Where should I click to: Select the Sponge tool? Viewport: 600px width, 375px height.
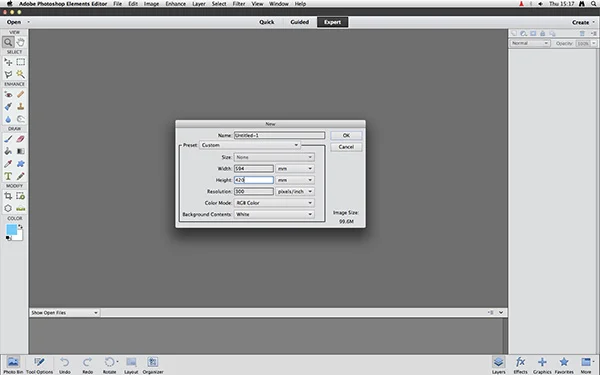[x=21, y=119]
